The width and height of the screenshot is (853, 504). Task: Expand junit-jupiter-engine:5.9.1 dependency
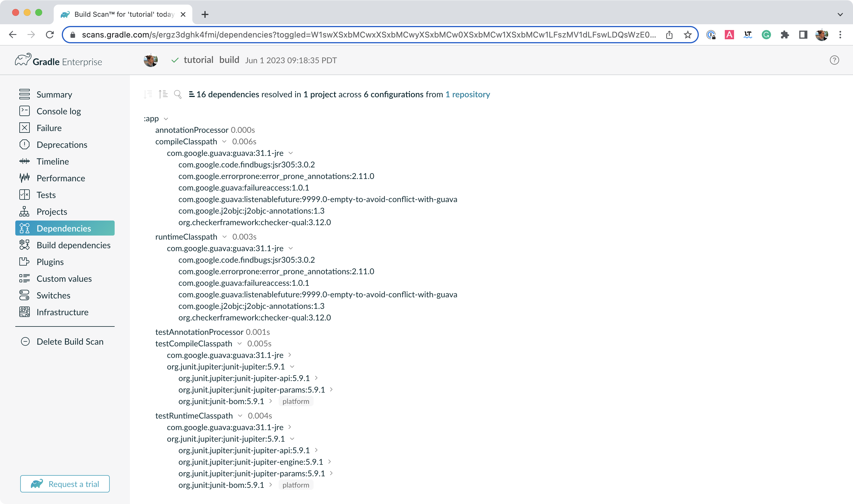(x=329, y=462)
